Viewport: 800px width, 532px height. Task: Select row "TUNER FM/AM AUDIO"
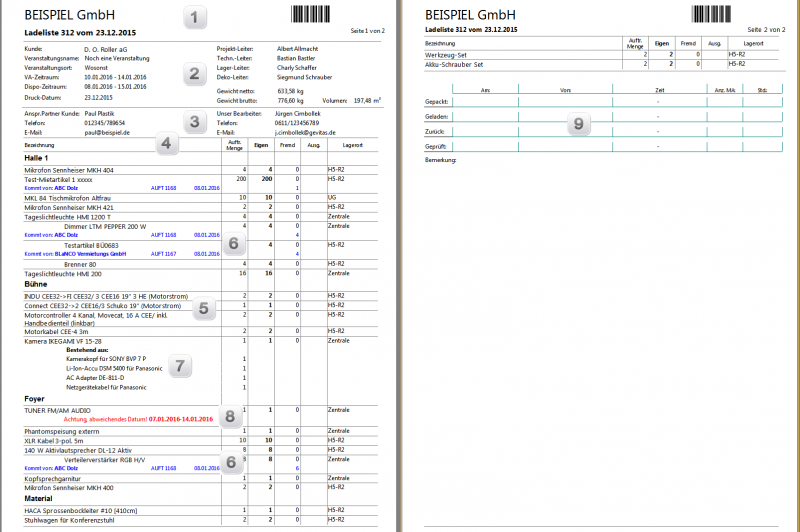pyautogui.click(x=201, y=411)
